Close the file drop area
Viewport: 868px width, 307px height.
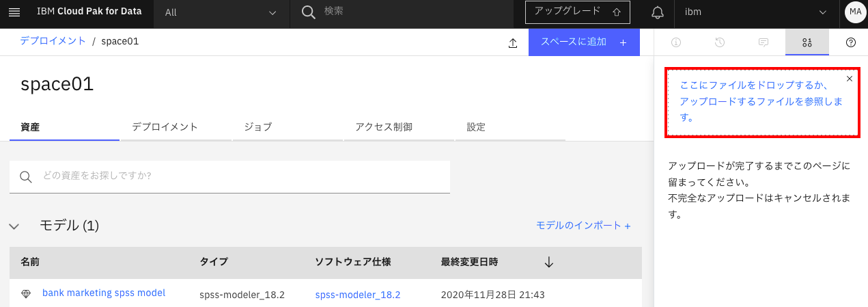850,79
